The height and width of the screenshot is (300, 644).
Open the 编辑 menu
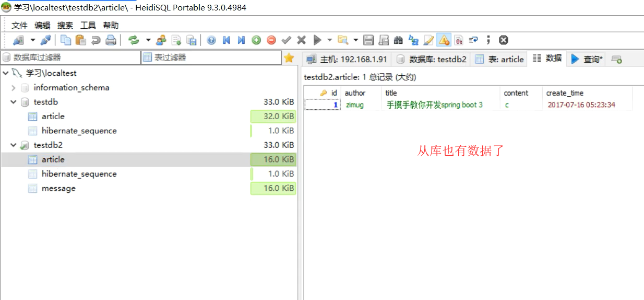(x=43, y=26)
